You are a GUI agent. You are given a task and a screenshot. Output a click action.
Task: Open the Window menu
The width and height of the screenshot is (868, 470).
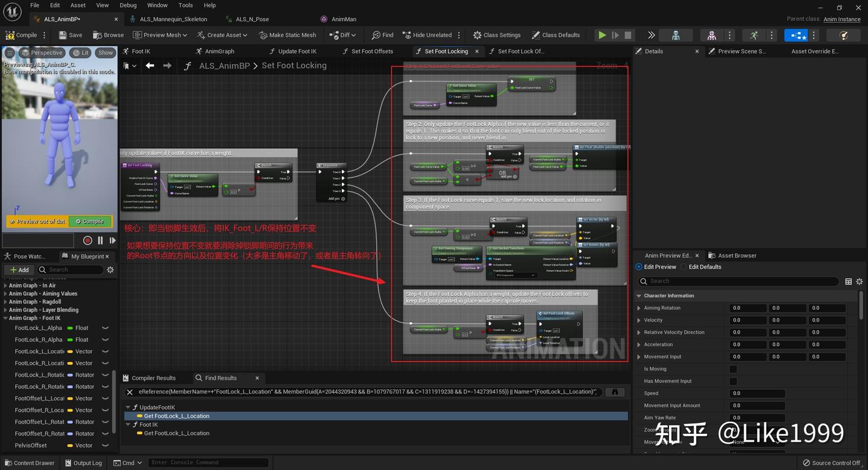[x=157, y=5]
